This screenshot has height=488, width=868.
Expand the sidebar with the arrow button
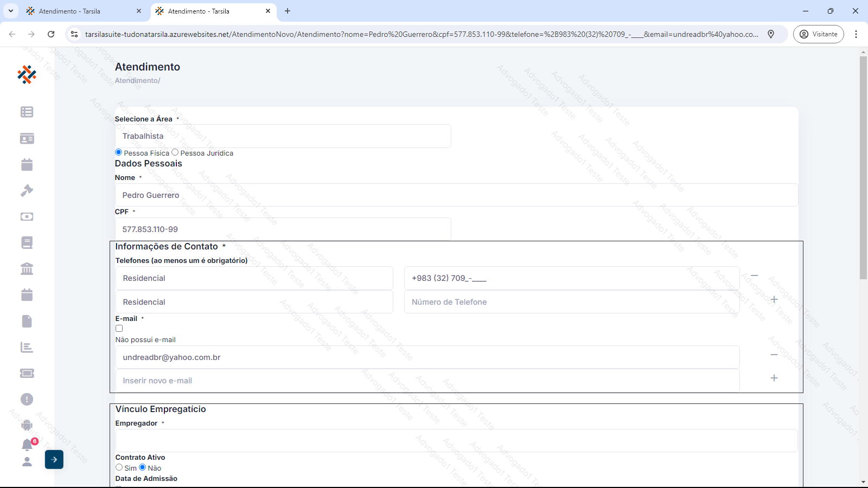tap(54, 459)
